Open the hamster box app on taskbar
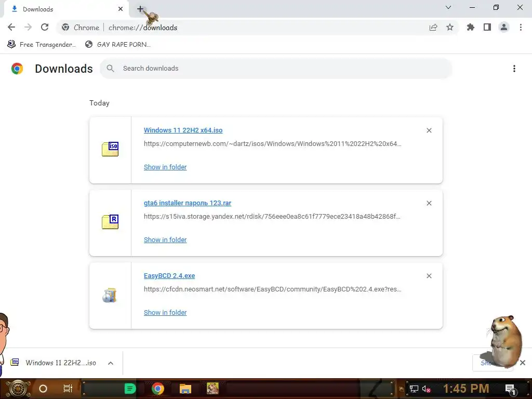 pyautogui.click(x=212, y=389)
